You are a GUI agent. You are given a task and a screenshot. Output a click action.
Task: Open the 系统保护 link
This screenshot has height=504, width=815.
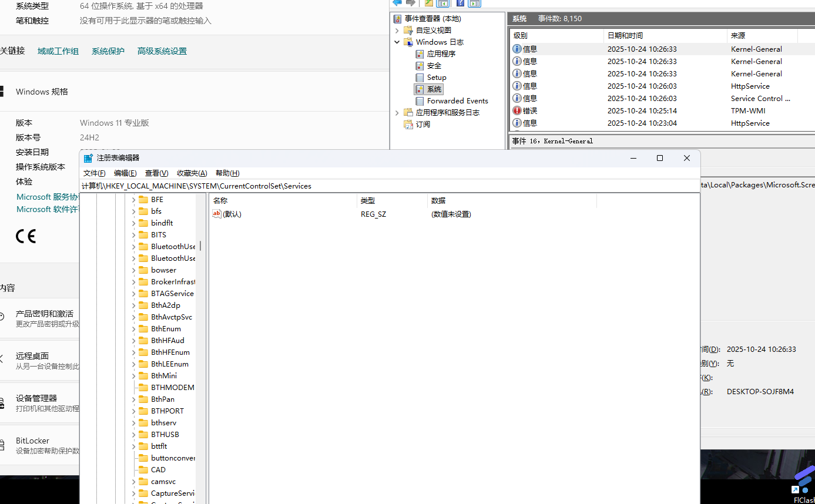[x=108, y=51]
